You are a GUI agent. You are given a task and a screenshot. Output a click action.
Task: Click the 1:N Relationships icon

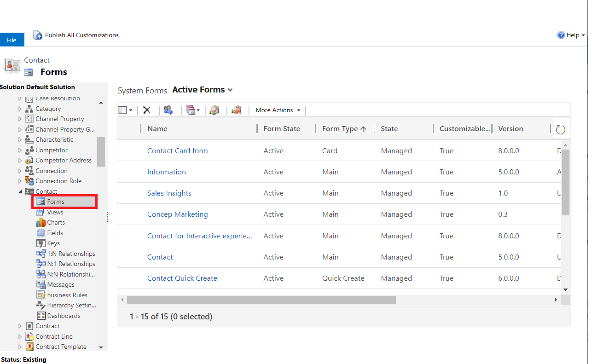41,254
